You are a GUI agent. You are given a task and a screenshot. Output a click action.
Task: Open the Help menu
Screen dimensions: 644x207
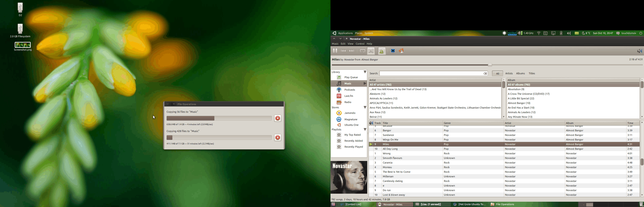[x=370, y=44]
